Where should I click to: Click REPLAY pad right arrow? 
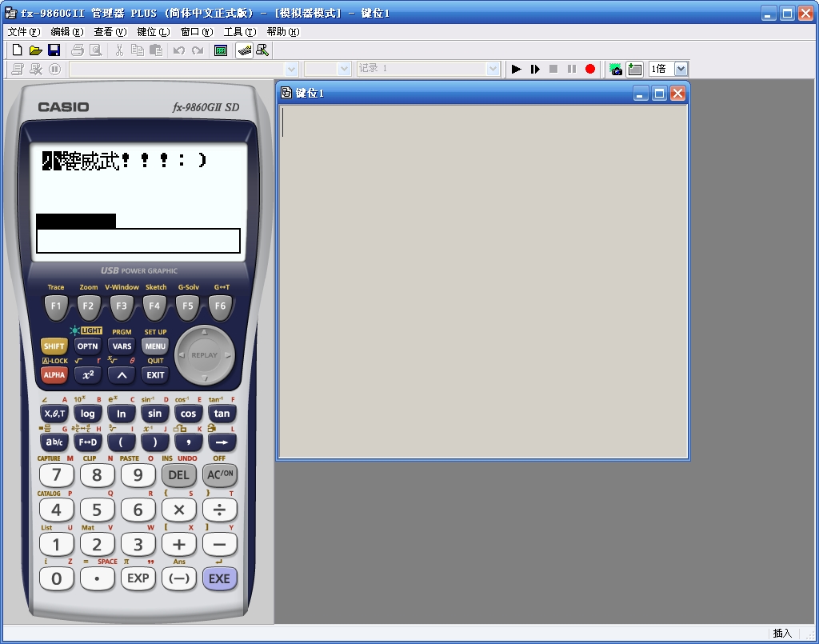coord(228,355)
